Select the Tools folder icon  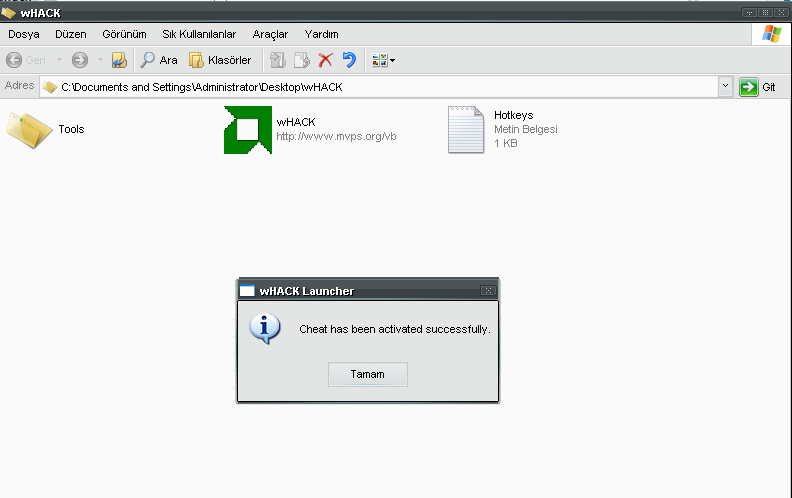(x=29, y=130)
